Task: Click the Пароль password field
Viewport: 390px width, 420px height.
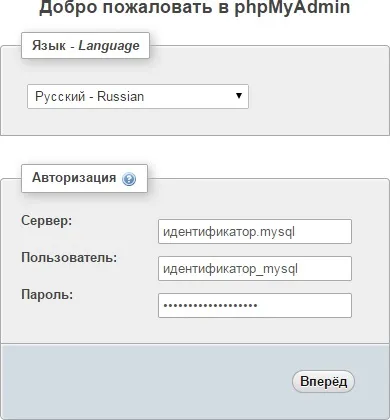Action: point(255,305)
